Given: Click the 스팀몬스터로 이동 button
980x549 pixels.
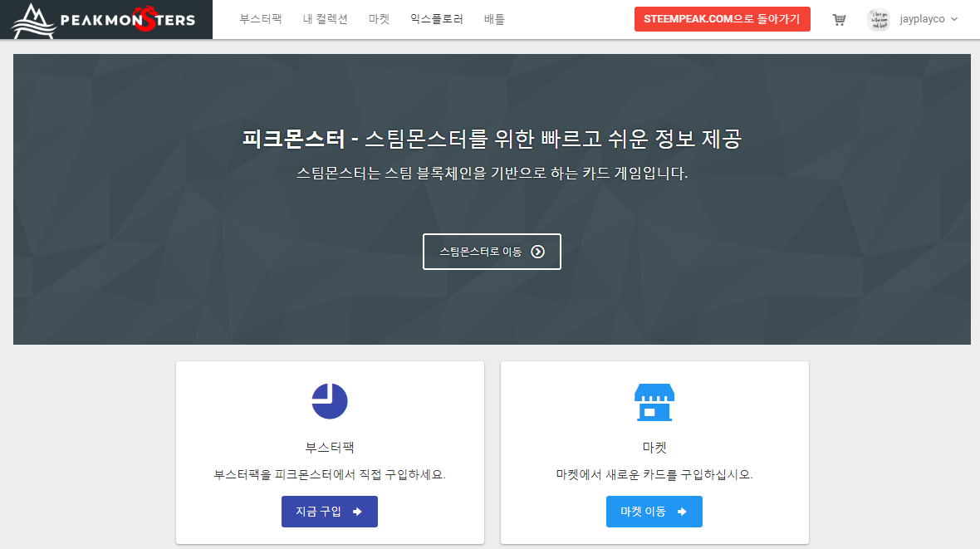Looking at the screenshot, I should (x=492, y=252).
